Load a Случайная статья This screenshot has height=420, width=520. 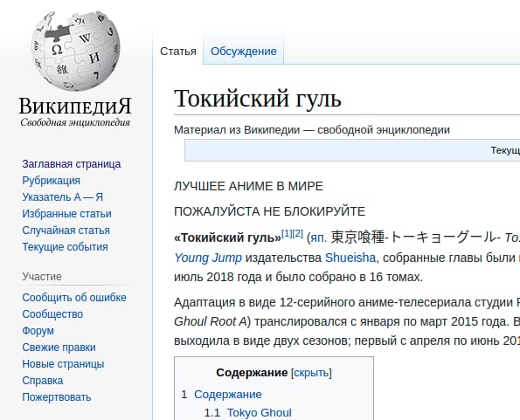pyautogui.click(x=66, y=231)
